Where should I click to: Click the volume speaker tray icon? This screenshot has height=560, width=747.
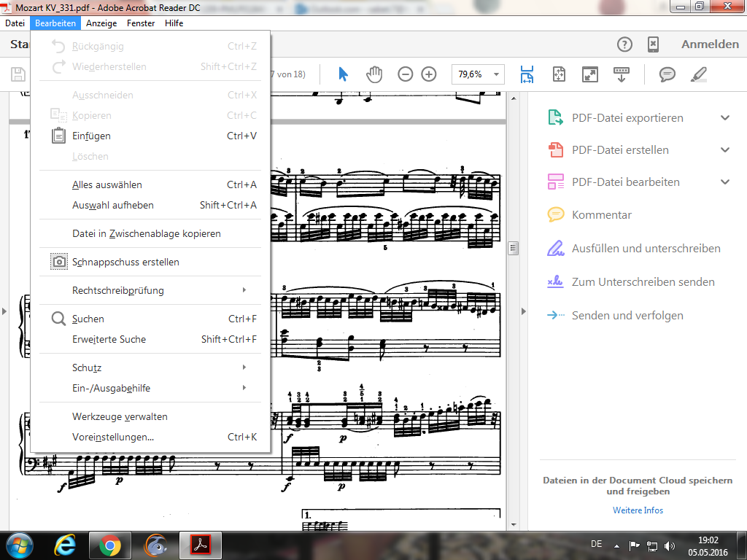point(670,545)
